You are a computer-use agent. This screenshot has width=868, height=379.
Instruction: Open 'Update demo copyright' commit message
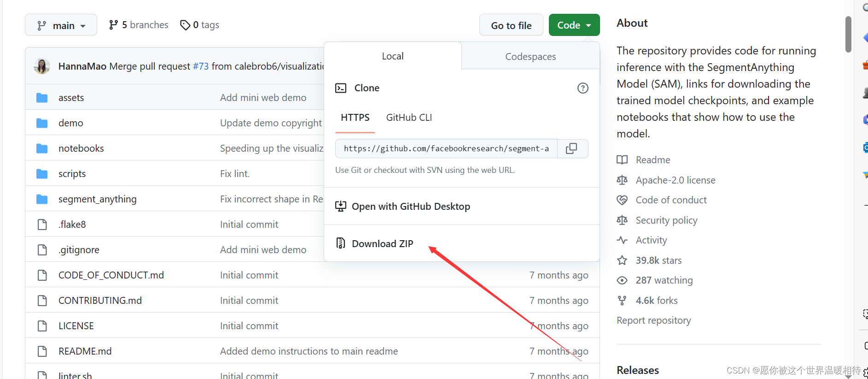[x=271, y=123]
